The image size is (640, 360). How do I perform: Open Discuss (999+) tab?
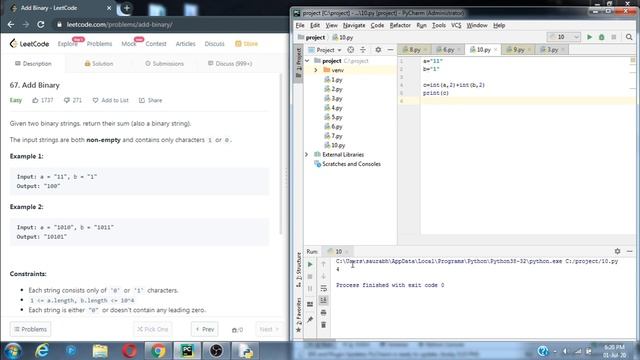pyautogui.click(x=230, y=64)
